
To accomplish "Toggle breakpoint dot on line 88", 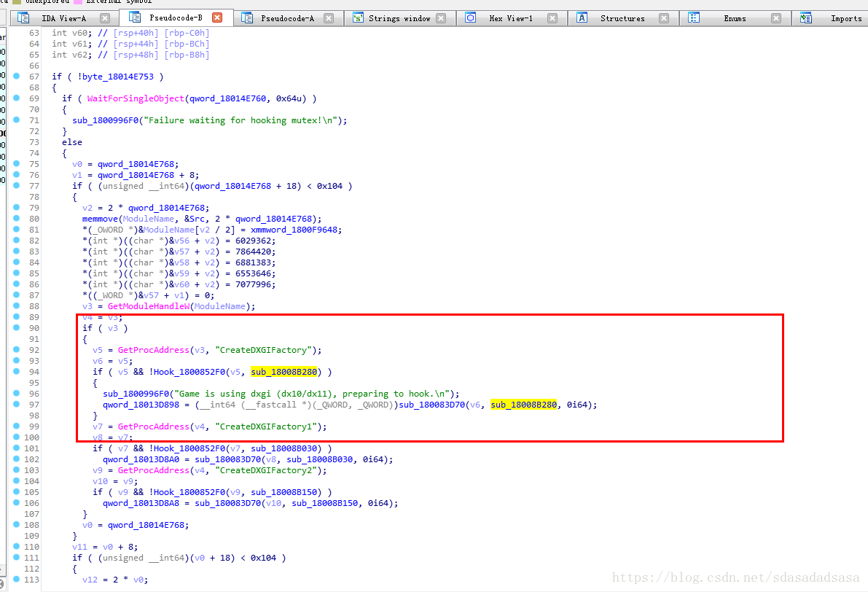I will tap(17, 305).
